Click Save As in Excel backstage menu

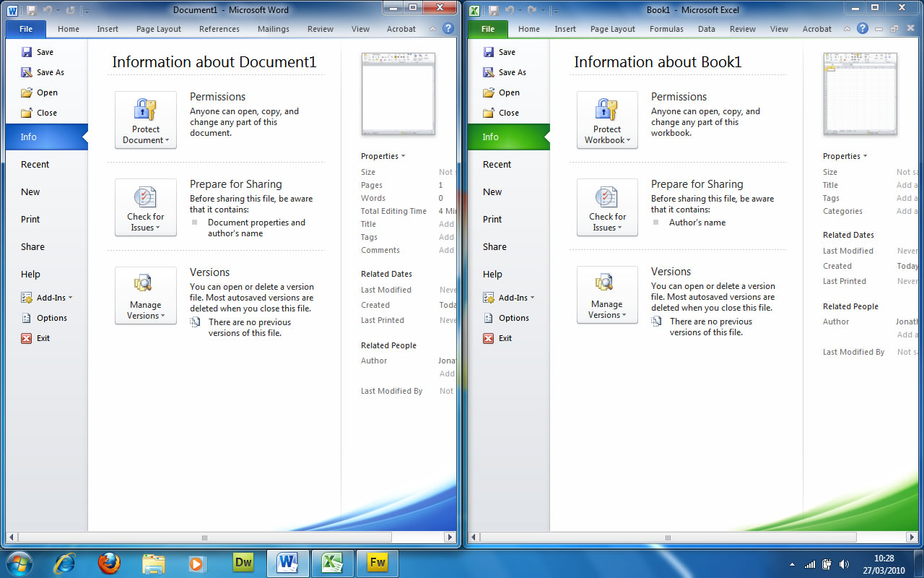(x=512, y=72)
